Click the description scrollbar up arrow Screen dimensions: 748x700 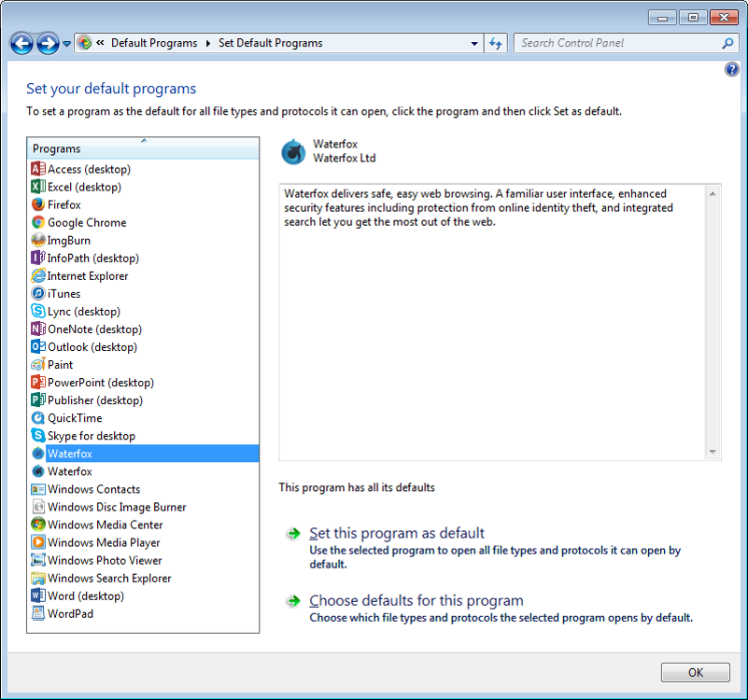pyautogui.click(x=713, y=193)
